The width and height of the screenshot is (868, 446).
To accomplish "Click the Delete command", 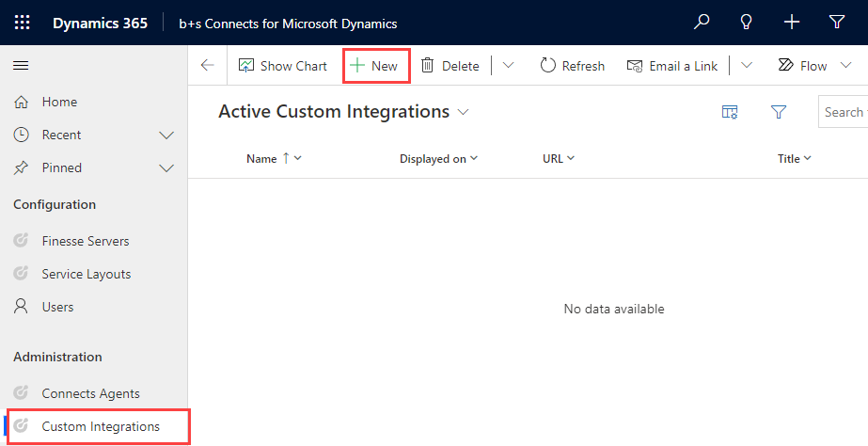I will (x=450, y=66).
